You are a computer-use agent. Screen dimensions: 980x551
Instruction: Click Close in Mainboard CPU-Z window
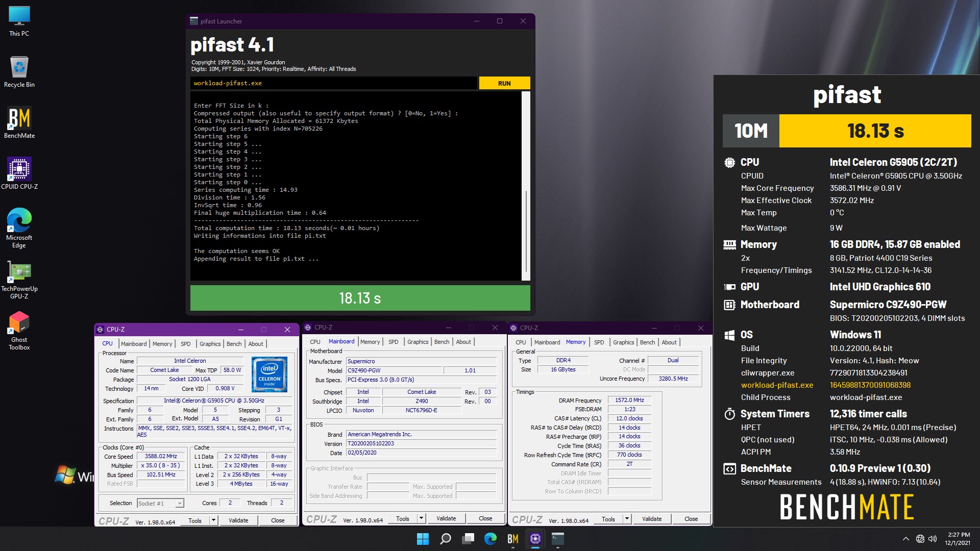point(485,518)
